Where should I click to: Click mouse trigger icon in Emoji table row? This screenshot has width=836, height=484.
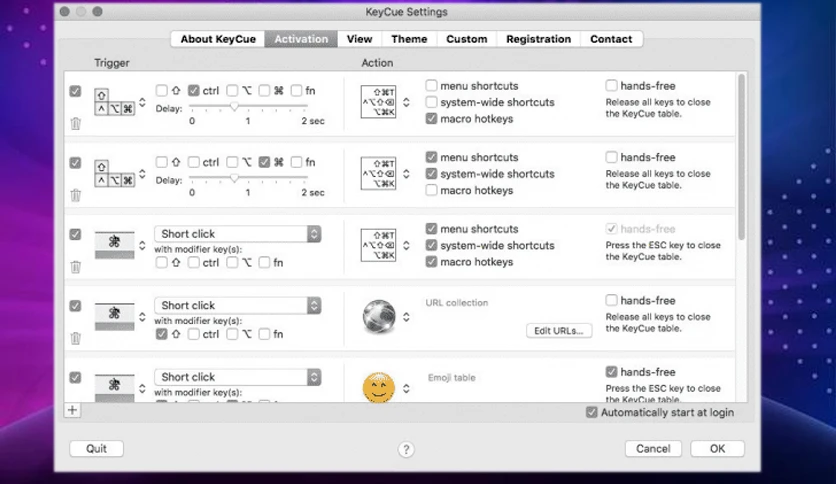[x=115, y=388]
